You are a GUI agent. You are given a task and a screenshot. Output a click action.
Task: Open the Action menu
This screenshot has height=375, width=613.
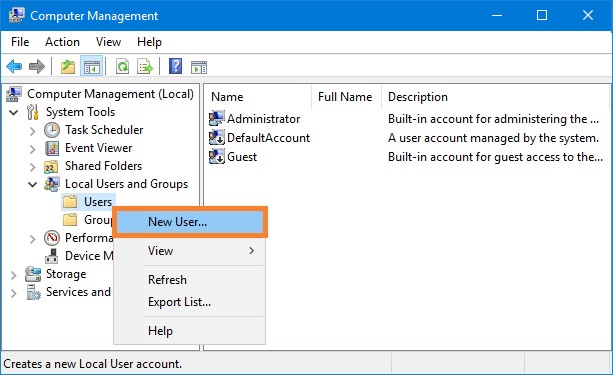pos(62,42)
